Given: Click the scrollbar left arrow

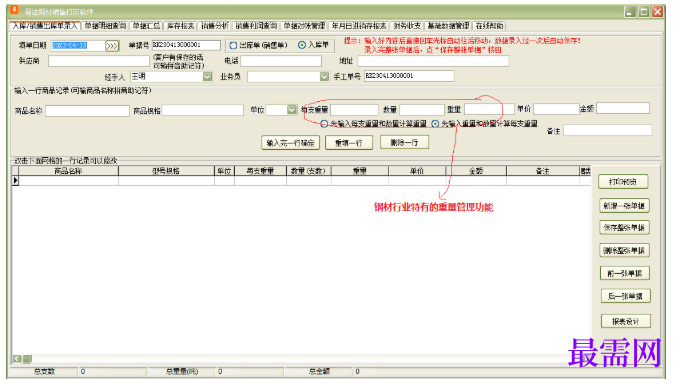Looking at the screenshot, I should (17, 358).
